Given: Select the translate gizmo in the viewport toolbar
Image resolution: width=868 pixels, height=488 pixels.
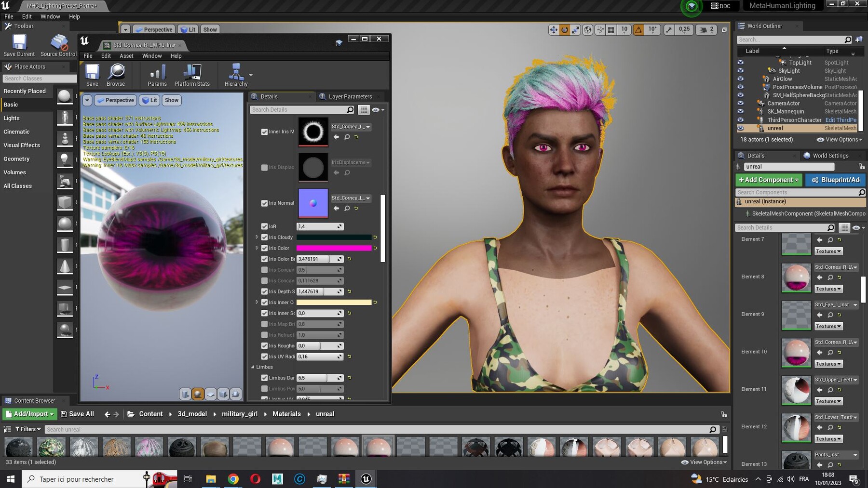Looking at the screenshot, I should (554, 30).
